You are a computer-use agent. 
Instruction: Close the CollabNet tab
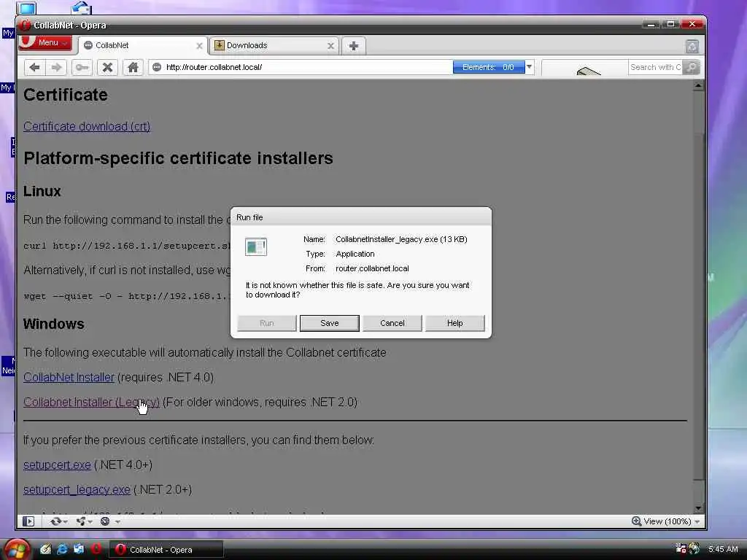(199, 46)
